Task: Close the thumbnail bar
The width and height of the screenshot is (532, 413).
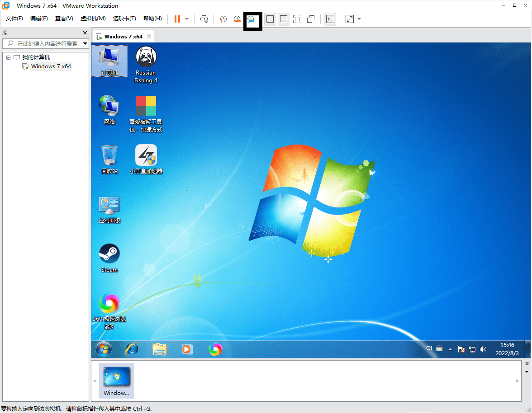Action: click(x=527, y=364)
